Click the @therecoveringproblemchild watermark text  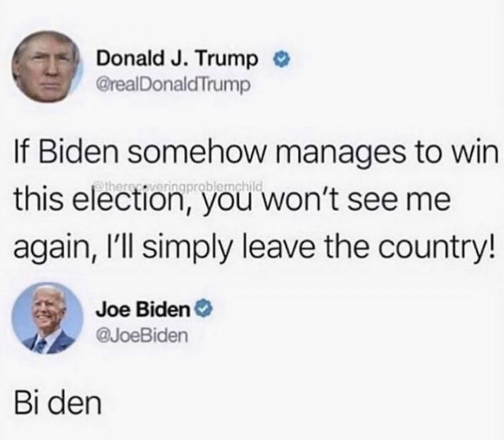pos(178,186)
